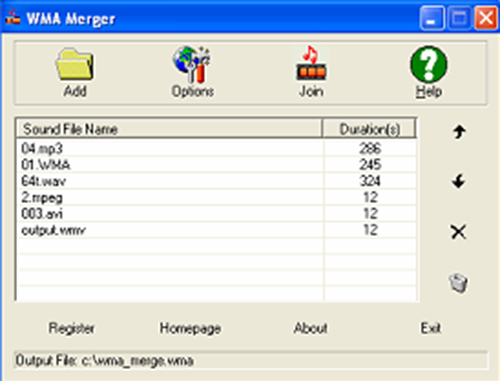Close the WMA Merger window

[x=486, y=18]
